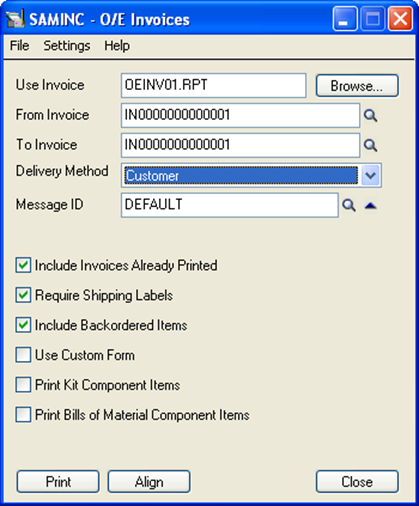Open the File menu
Viewport: 419px width, 506px height.
coord(19,46)
